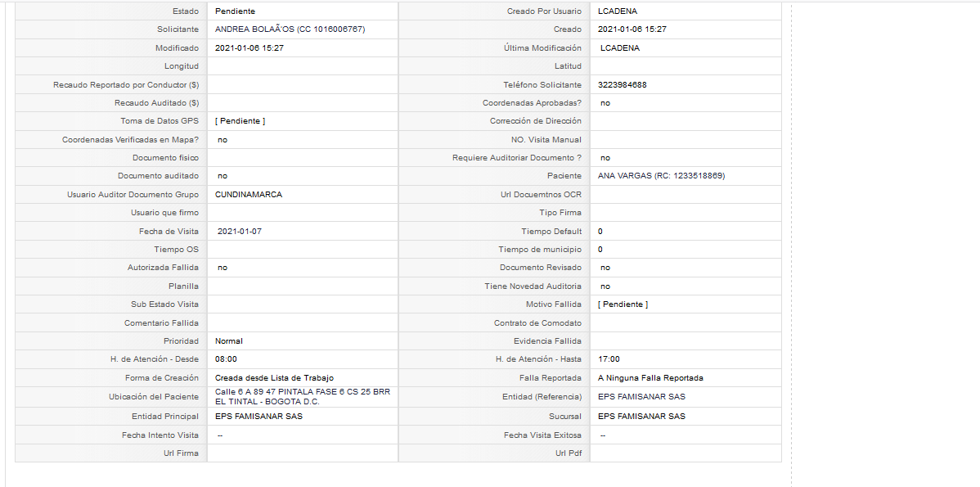Click the Creado Por Usuario LCADENA value
This screenshot has width=980, height=487.
[x=618, y=11]
